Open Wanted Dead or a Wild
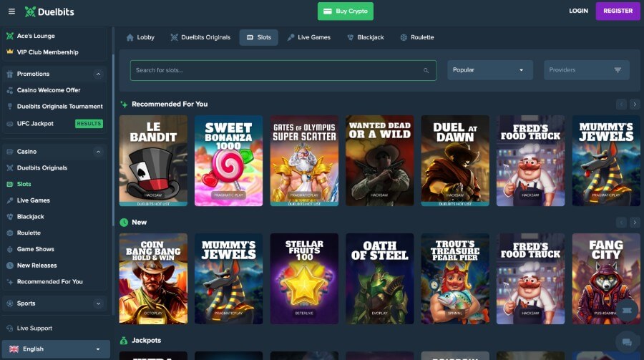This screenshot has width=644, height=360. (379, 161)
